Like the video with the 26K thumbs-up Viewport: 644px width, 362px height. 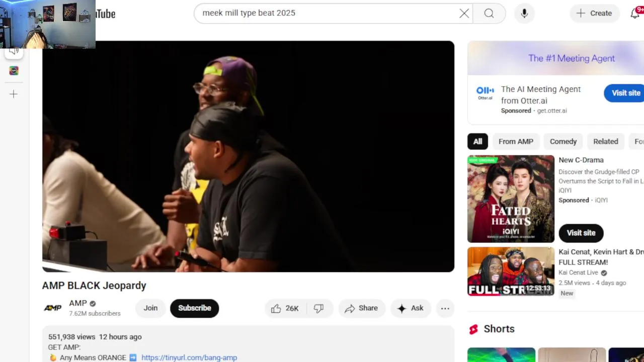tap(285, 308)
